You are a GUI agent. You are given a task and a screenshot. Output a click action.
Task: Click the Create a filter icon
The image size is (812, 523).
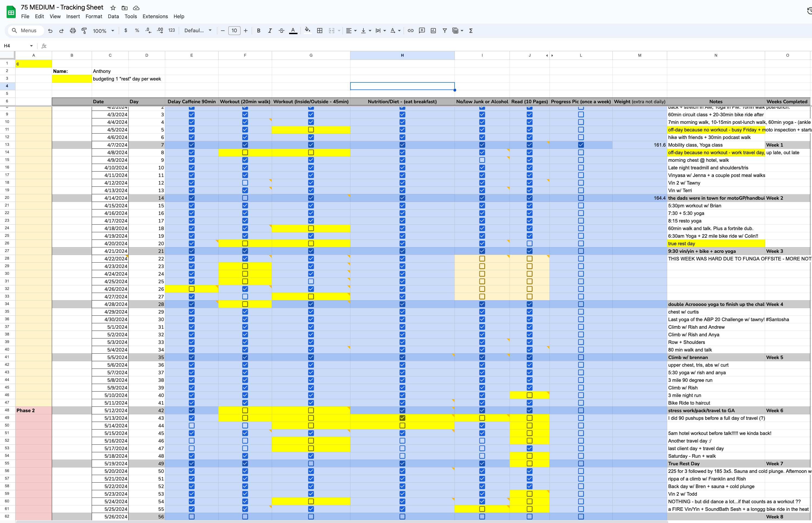(445, 31)
